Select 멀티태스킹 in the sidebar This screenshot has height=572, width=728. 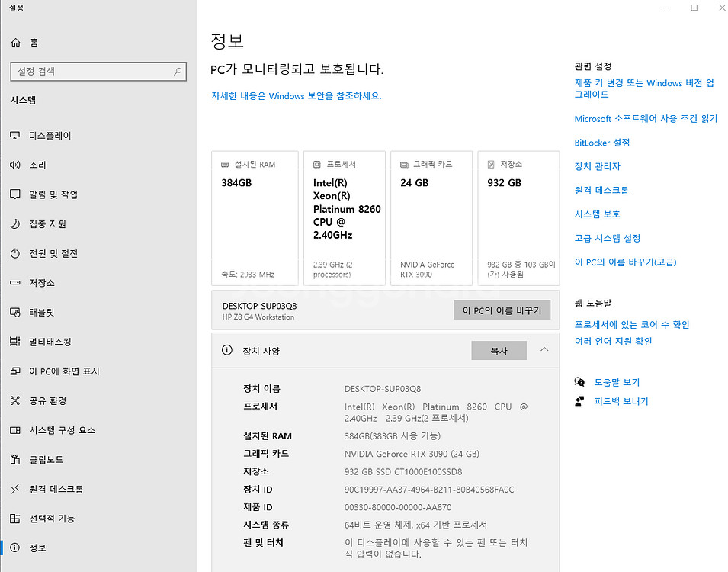[51, 342]
